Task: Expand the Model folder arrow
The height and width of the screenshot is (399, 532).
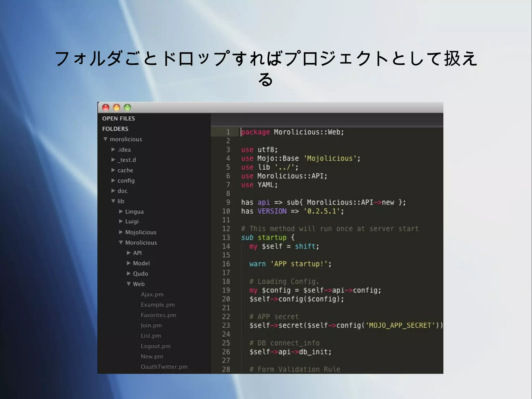Action: click(129, 263)
